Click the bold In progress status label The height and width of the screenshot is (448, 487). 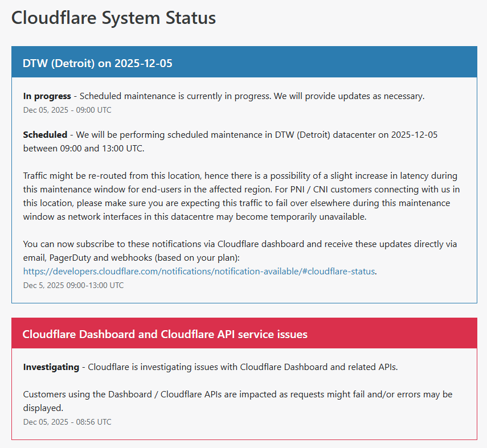coord(47,96)
